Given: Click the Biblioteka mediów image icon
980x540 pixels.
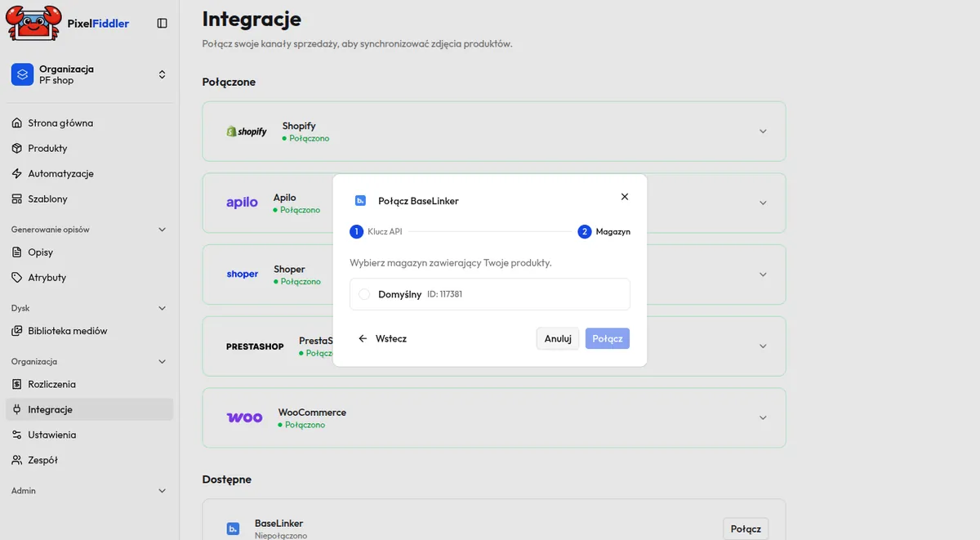Looking at the screenshot, I should [17, 331].
